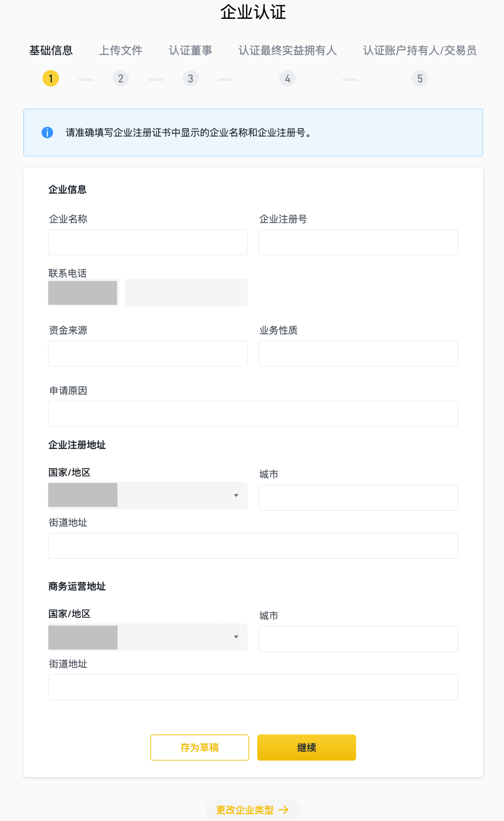Viewport: 504px width, 821px height.
Task: Click step 4 circle indicator
Action: 287,79
